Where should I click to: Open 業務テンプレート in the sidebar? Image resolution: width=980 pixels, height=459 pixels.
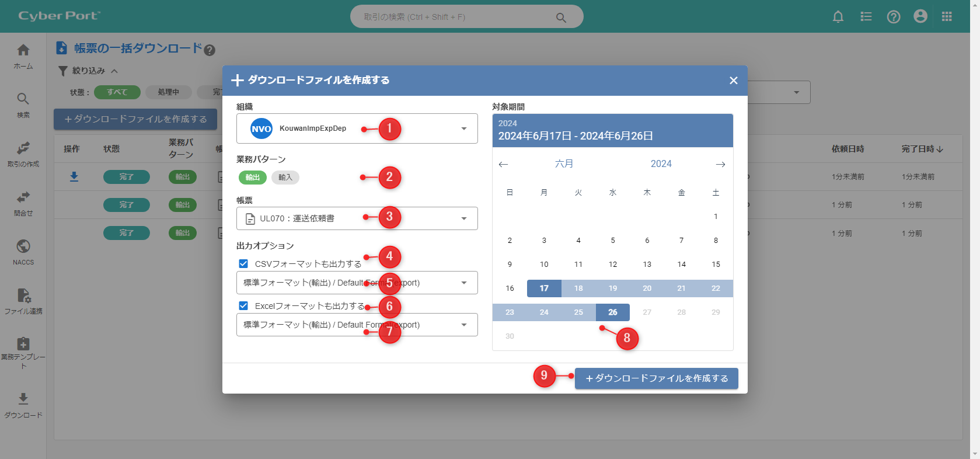(23, 352)
